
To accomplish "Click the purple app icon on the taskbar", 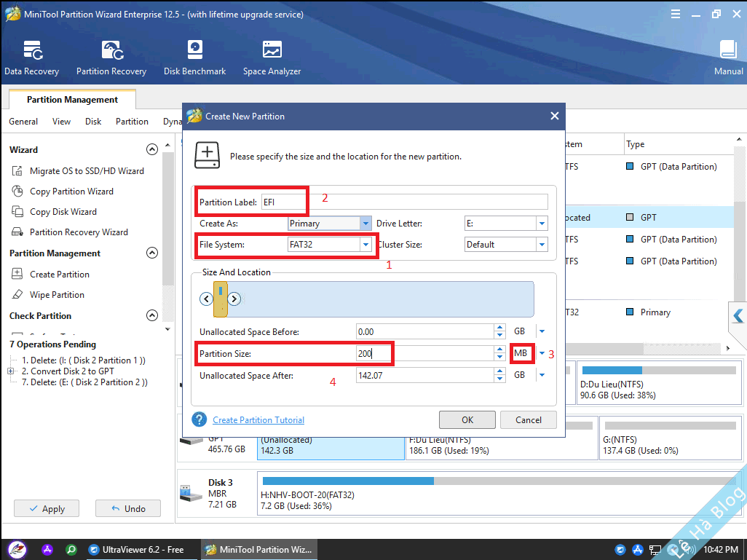I will [x=47, y=550].
